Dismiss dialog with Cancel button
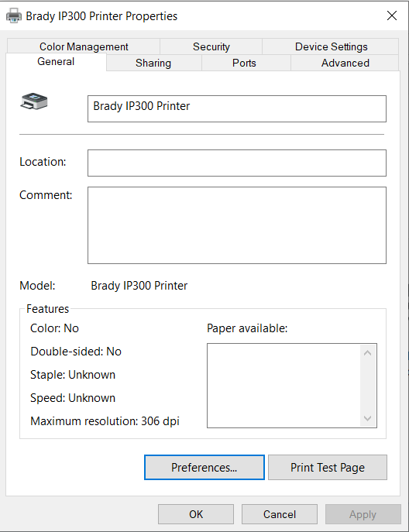The width and height of the screenshot is (409, 532). (280, 514)
